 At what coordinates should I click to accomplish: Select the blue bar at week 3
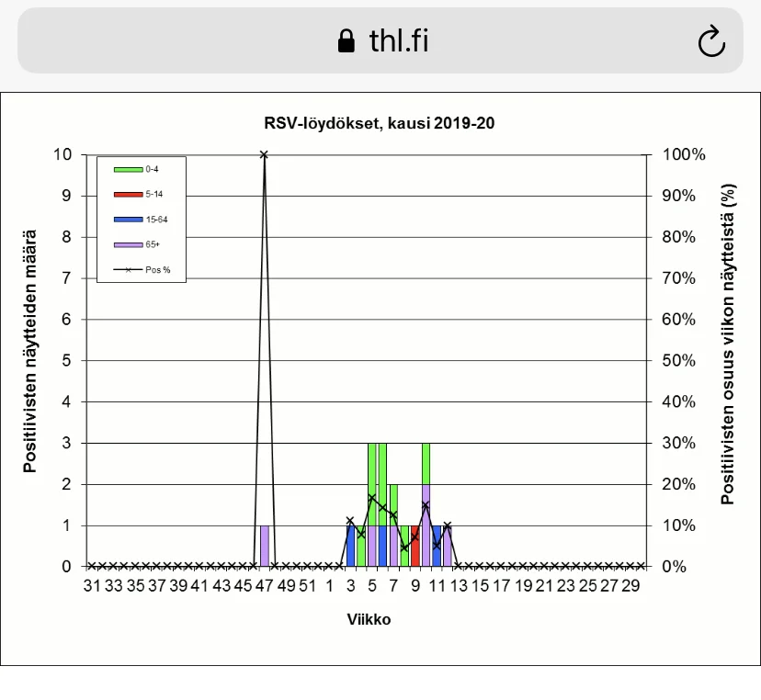pyautogui.click(x=350, y=546)
